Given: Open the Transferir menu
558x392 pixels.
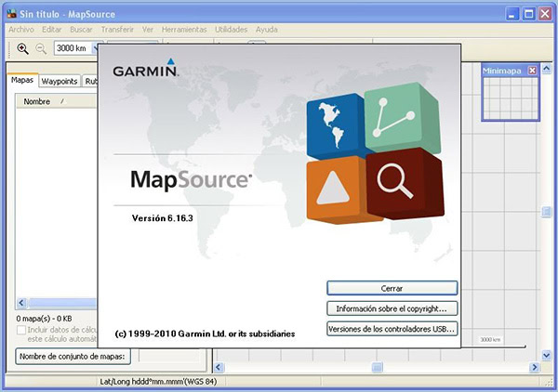Looking at the screenshot, I should pos(117,30).
